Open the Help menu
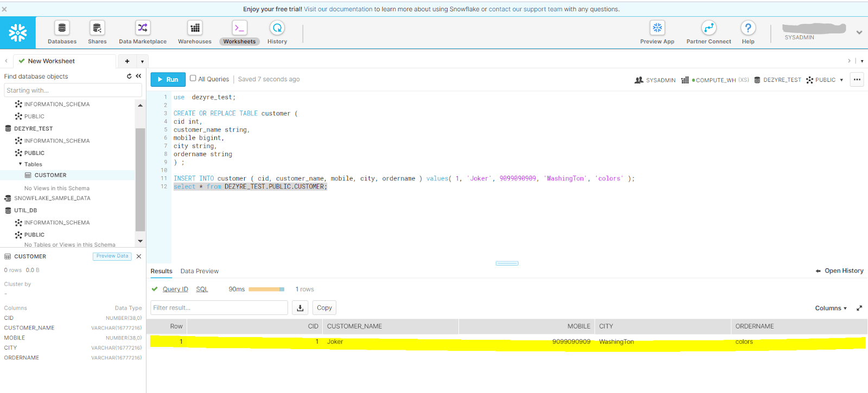This screenshot has width=868, height=393. pos(748,33)
